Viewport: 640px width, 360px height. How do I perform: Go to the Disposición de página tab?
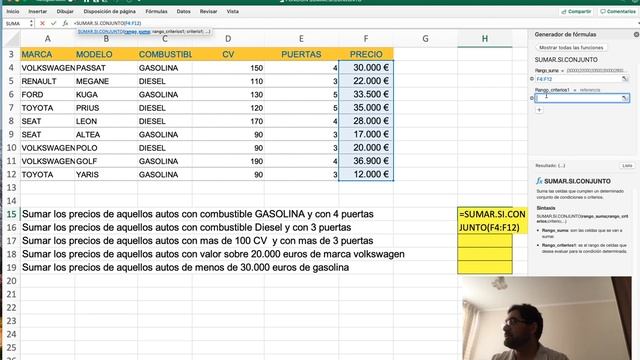tap(109, 11)
